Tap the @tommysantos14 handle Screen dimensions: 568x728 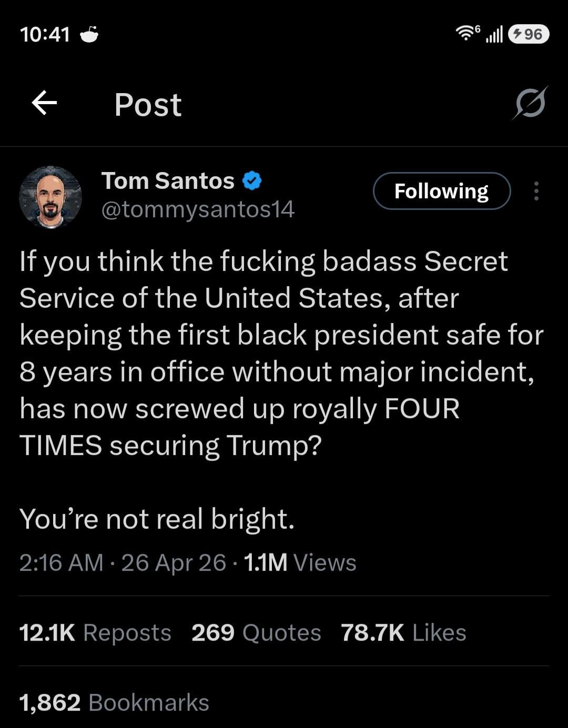tap(198, 209)
